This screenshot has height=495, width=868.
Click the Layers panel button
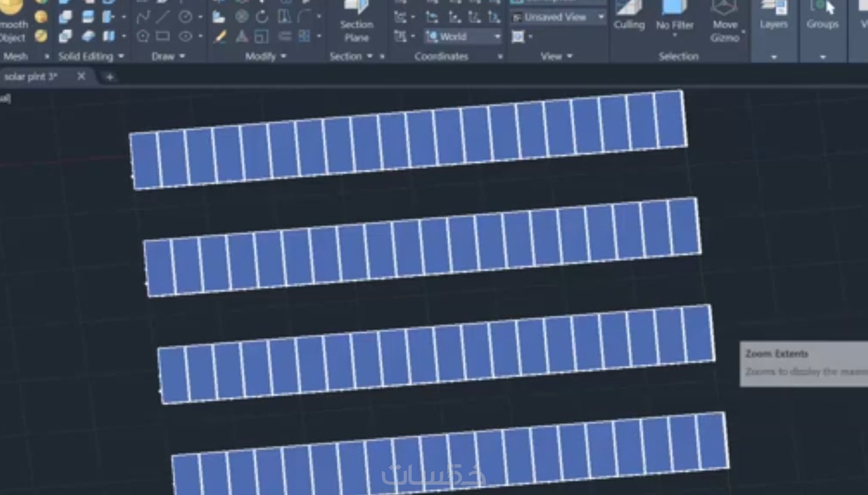point(774,15)
